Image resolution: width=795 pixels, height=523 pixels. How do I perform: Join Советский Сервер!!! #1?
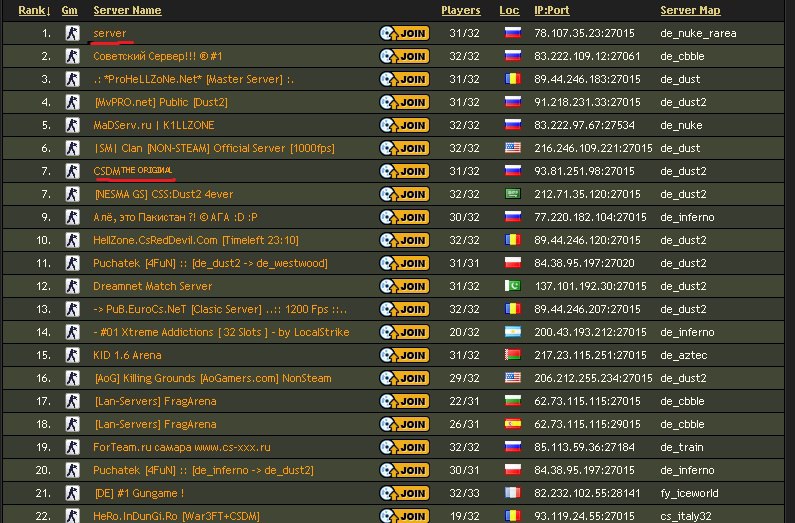[405, 56]
